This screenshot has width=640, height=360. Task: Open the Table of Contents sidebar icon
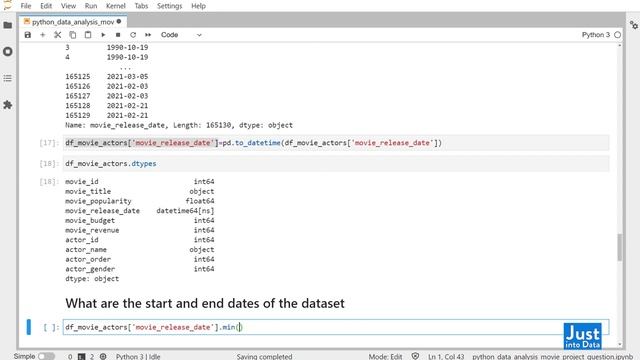(x=8, y=78)
